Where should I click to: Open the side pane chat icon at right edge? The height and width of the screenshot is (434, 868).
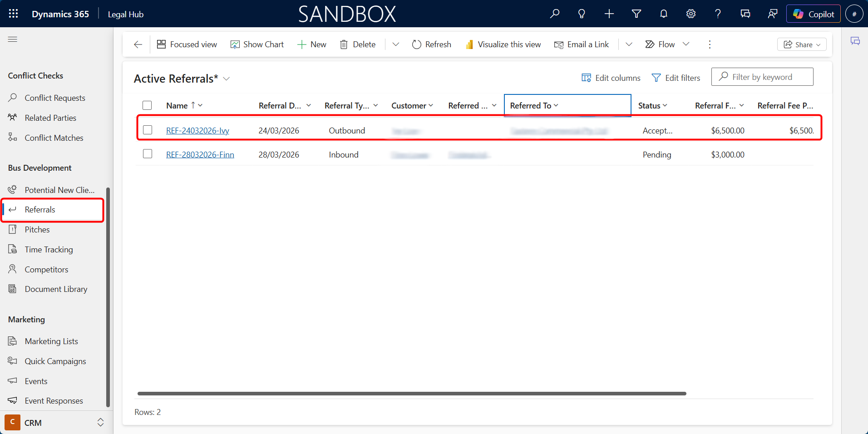pyautogui.click(x=855, y=41)
